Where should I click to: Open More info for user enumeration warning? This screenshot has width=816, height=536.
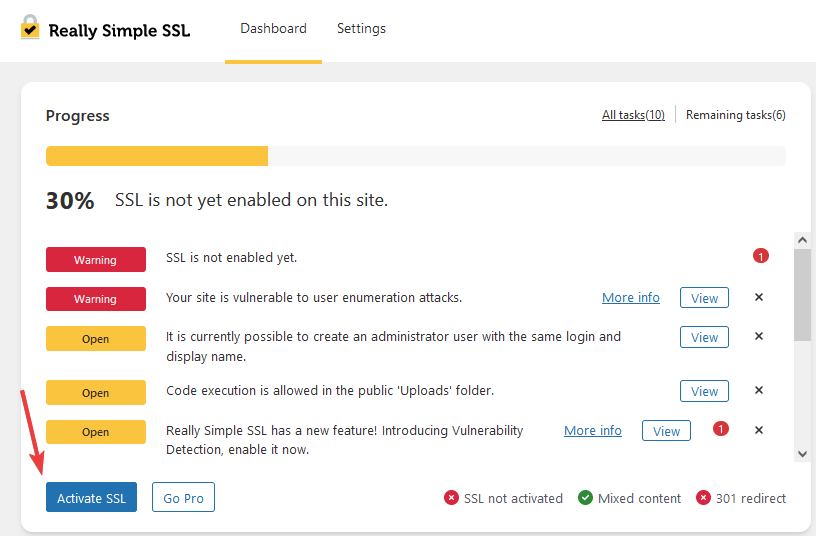point(631,298)
